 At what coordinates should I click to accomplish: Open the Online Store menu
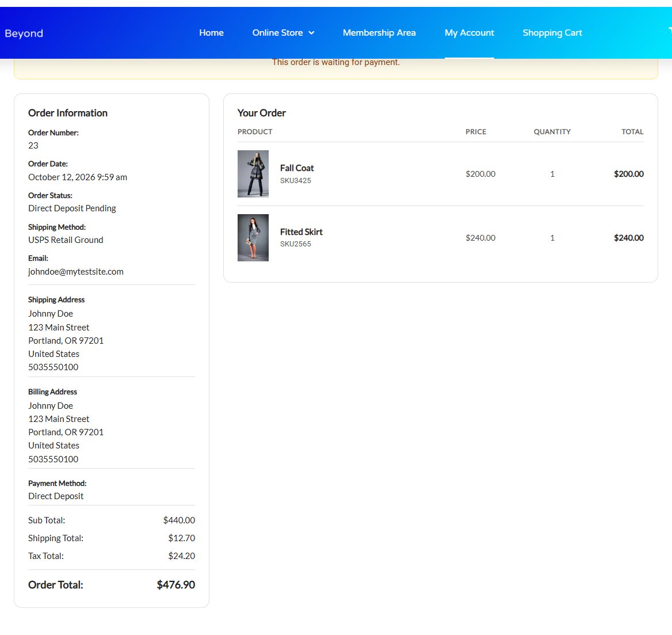[x=277, y=33]
